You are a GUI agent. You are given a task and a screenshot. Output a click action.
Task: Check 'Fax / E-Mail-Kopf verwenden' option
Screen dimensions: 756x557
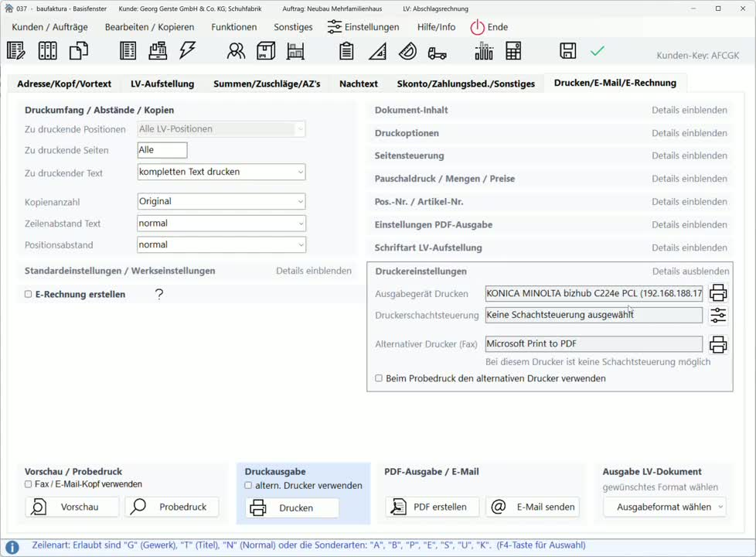click(x=28, y=484)
